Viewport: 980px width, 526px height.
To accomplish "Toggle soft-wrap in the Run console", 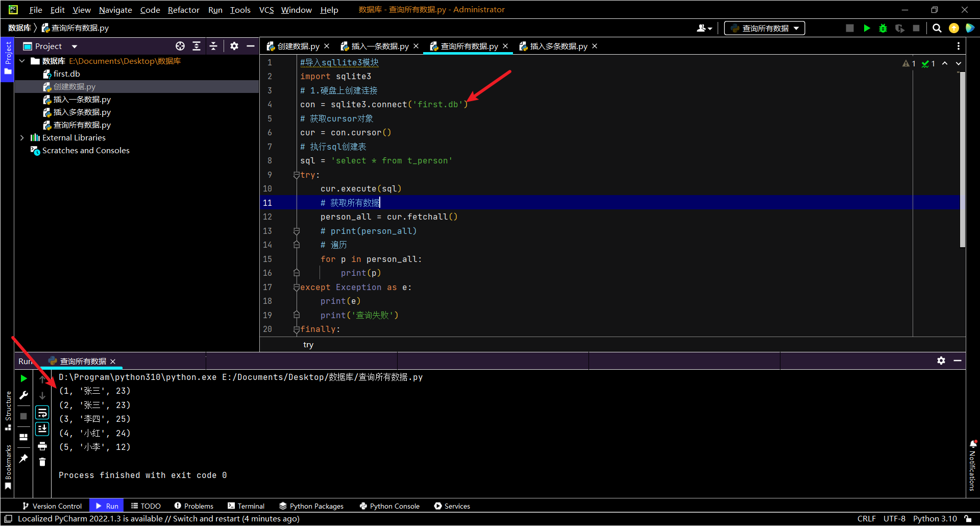I will tap(42, 413).
